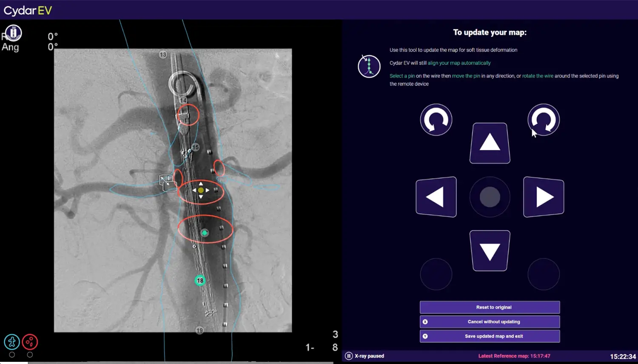Click the disabled lower-right circular button
The image size is (638, 364).
click(544, 274)
